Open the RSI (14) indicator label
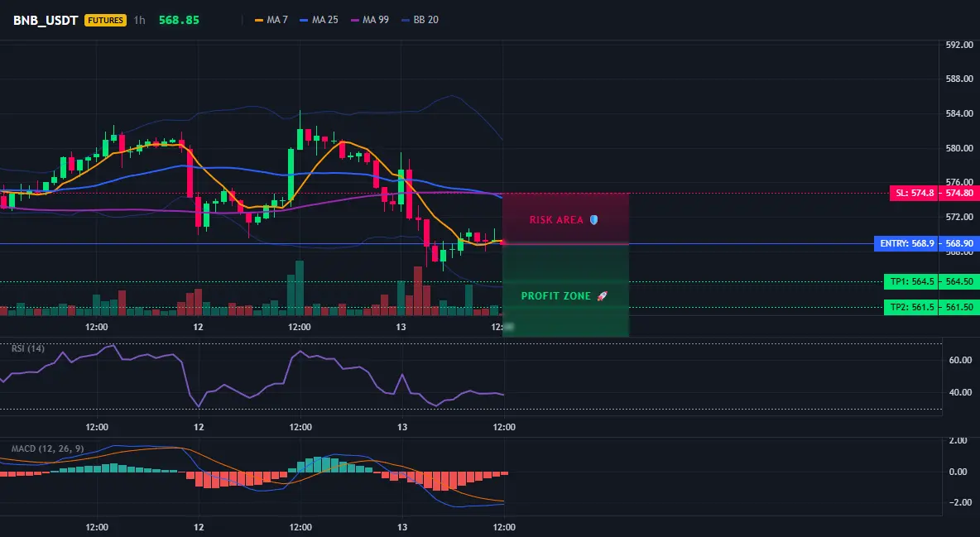Image resolution: width=980 pixels, height=537 pixels. coord(28,348)
